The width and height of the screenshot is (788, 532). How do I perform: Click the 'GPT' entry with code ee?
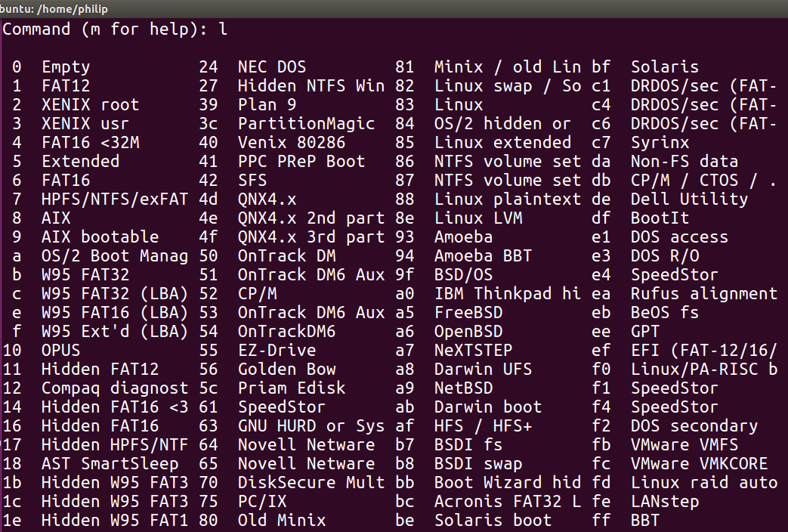coord(644,332)
